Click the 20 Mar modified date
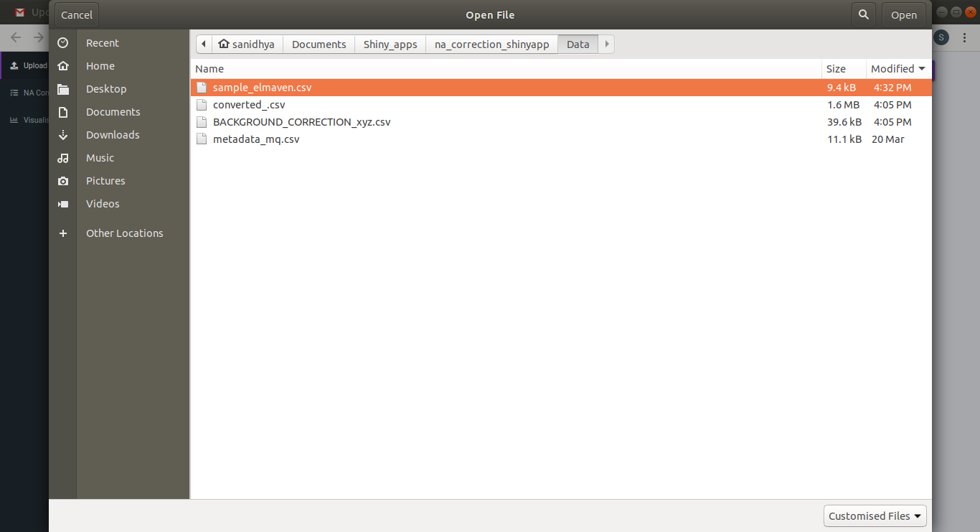The image size is (980, 532). pyautogui.click(x=888, y=139)
